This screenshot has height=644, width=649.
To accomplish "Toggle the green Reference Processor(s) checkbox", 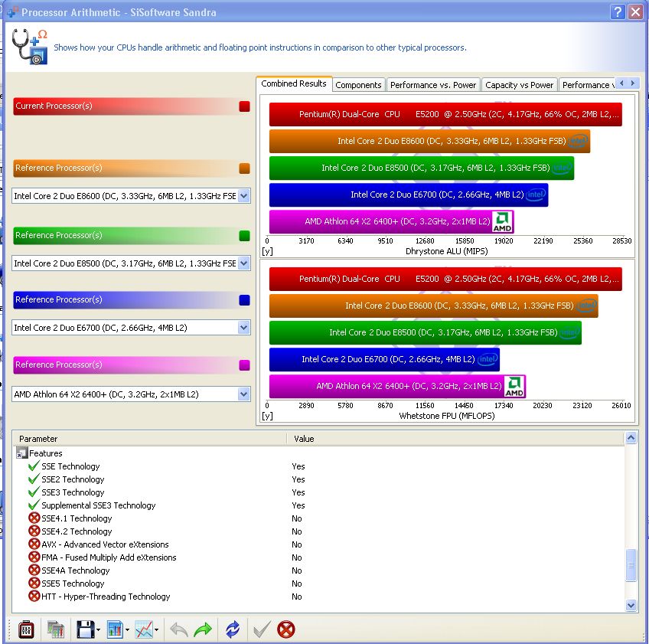I will coord(244,236).
